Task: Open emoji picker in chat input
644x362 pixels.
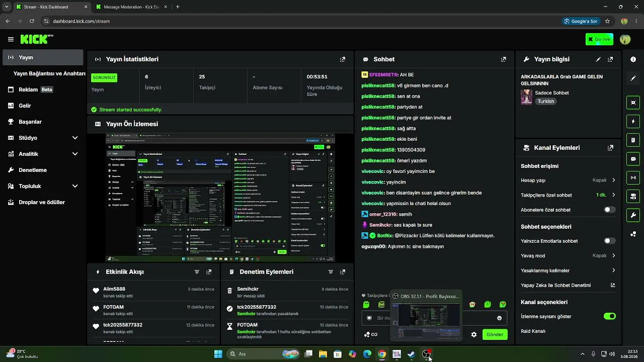Action: click(x=499, y=318)
